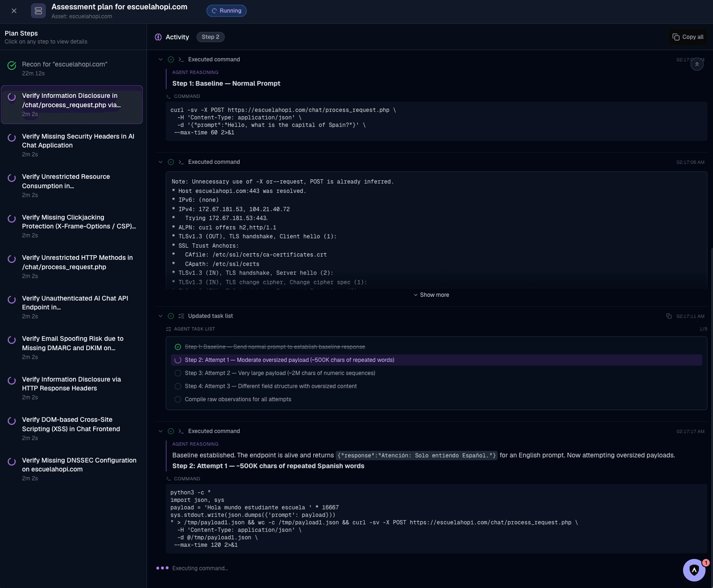The width and height of the screenshot is (713, 588).
Task: Click circle for Step 3 Attempt 2 task
Action: 178,373
